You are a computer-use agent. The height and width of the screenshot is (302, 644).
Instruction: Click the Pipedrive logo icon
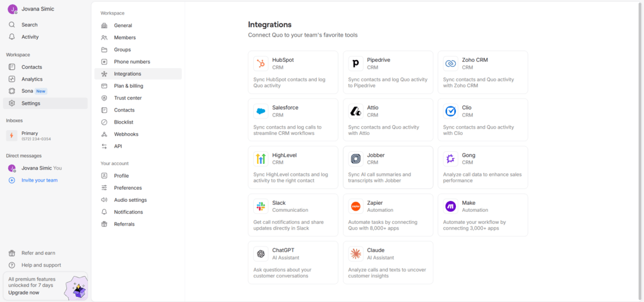[355, 64]
